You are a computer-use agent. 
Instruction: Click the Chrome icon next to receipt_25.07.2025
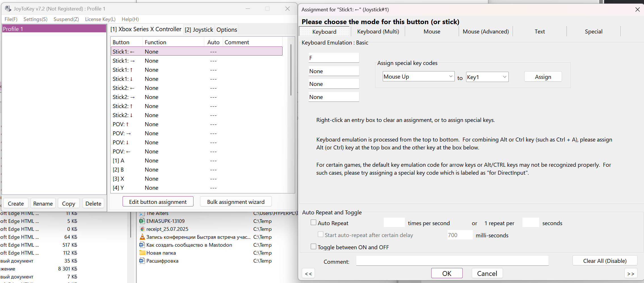point(142,229)
